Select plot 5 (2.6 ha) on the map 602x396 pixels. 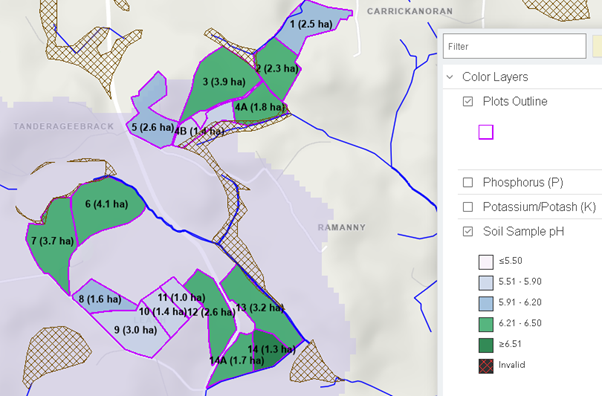pos(152,127)
